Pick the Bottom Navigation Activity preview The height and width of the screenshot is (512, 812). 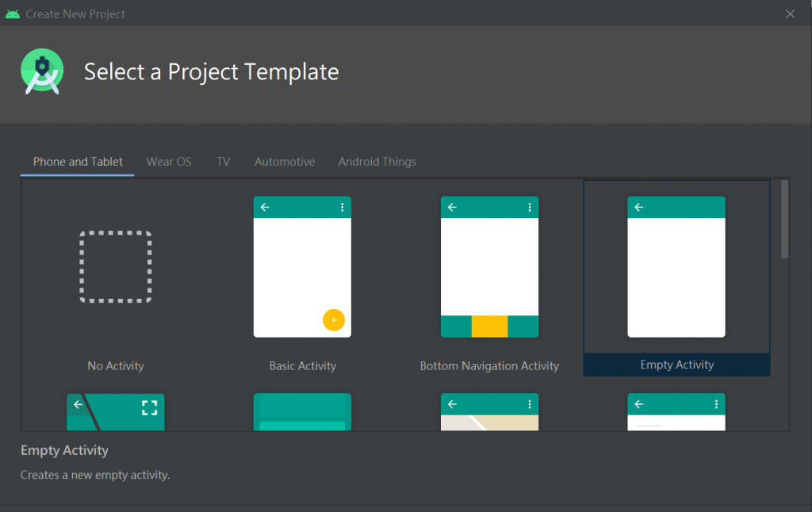click(489, 266)
